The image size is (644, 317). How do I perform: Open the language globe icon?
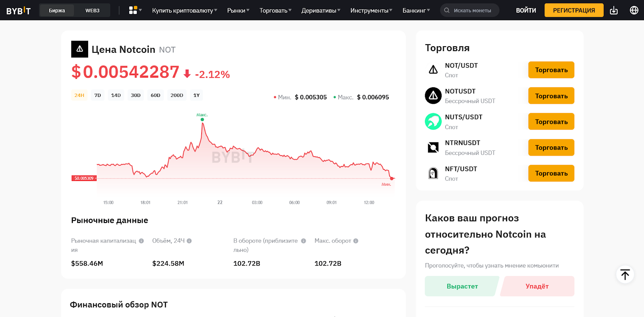[634, 10]
